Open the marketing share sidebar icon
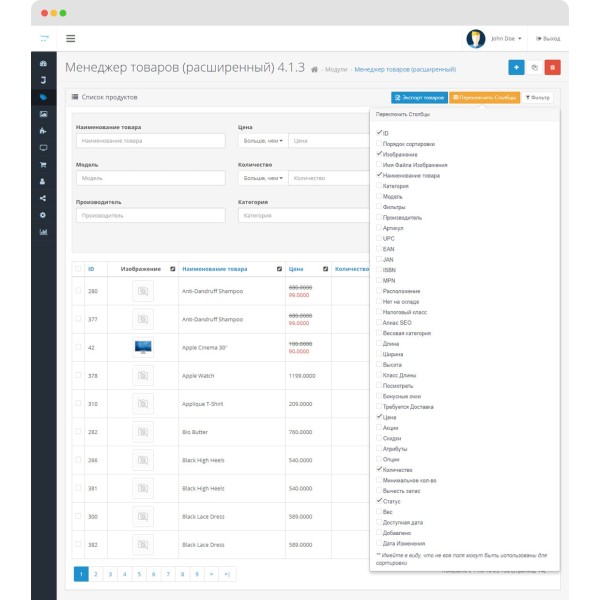This screenshot has width=600, height=600. tap(43, 198)
